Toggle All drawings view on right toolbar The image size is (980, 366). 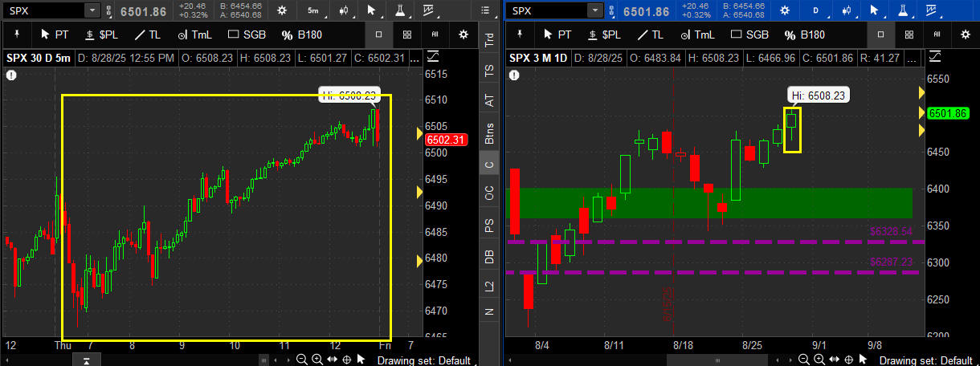pyautogui.click(x=937, y=35)
